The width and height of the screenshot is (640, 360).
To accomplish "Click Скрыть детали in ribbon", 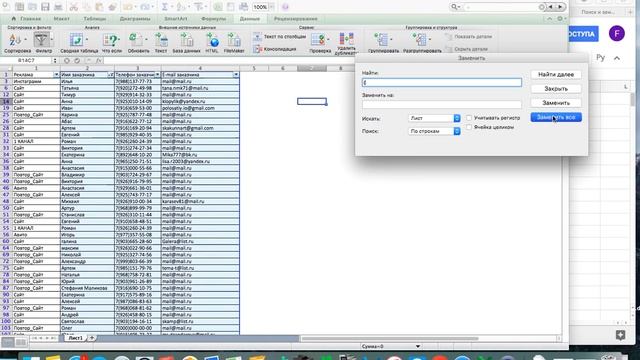I will coord(466,49).
